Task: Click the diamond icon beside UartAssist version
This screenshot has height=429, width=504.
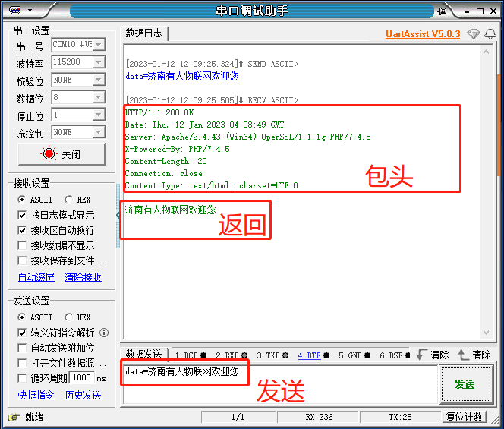Action: tap(473, 34)
